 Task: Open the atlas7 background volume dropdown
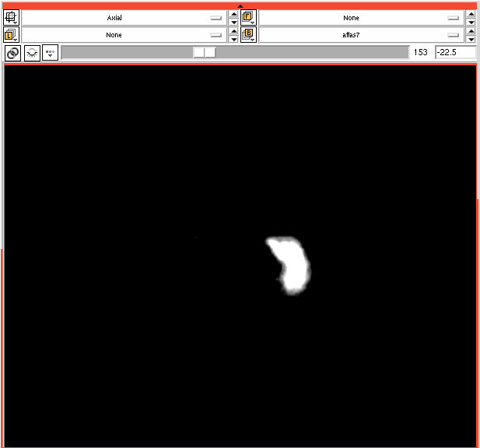click(361, 35)
